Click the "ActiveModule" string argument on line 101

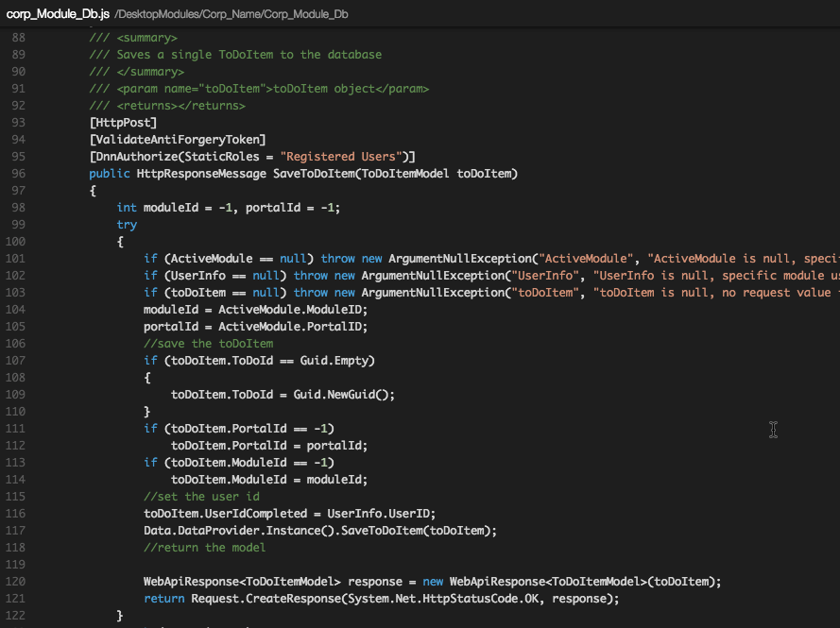(x=586, y=259)
